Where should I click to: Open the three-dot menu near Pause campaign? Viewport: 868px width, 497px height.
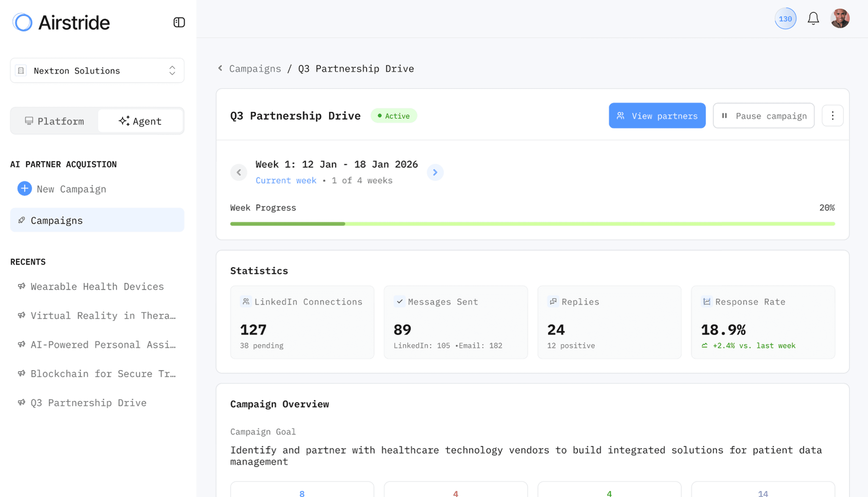pos(832,116)
